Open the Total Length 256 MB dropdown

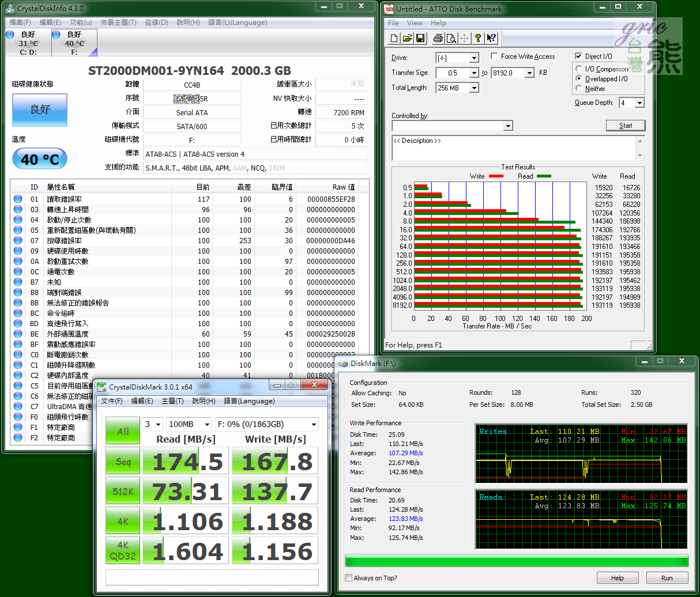474,88
